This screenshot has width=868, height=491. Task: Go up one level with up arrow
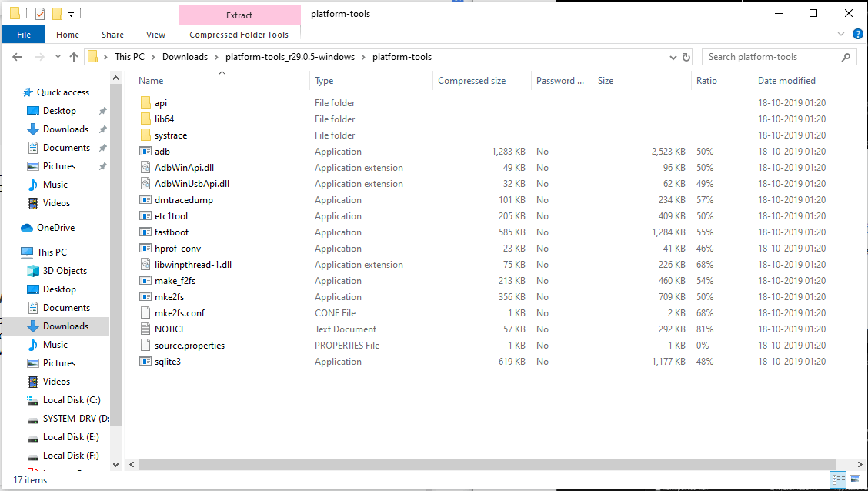point(74,57)
